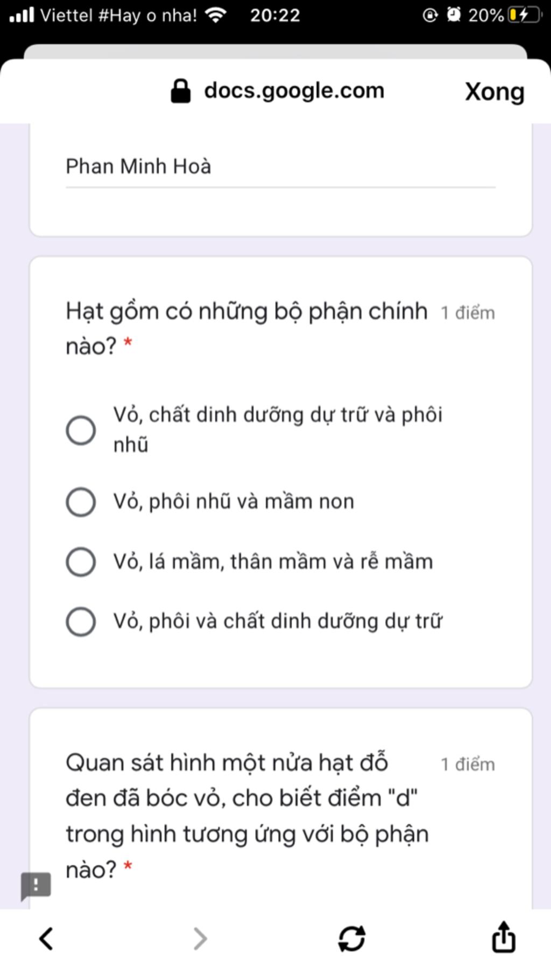The width and height of the screenshot is (551, 980).
Task: Tap the browser back arrow
Action: tap(47, 939)
